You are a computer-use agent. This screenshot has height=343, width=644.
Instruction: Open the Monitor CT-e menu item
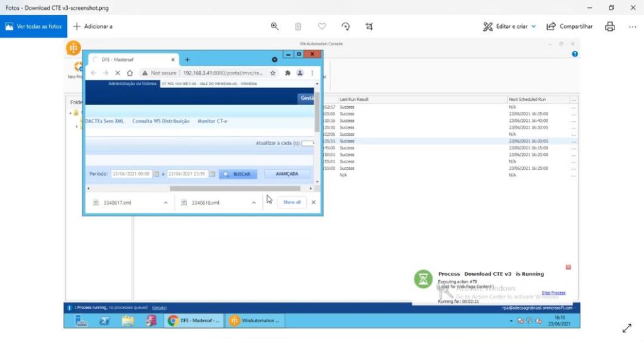[x=213, y=121]
